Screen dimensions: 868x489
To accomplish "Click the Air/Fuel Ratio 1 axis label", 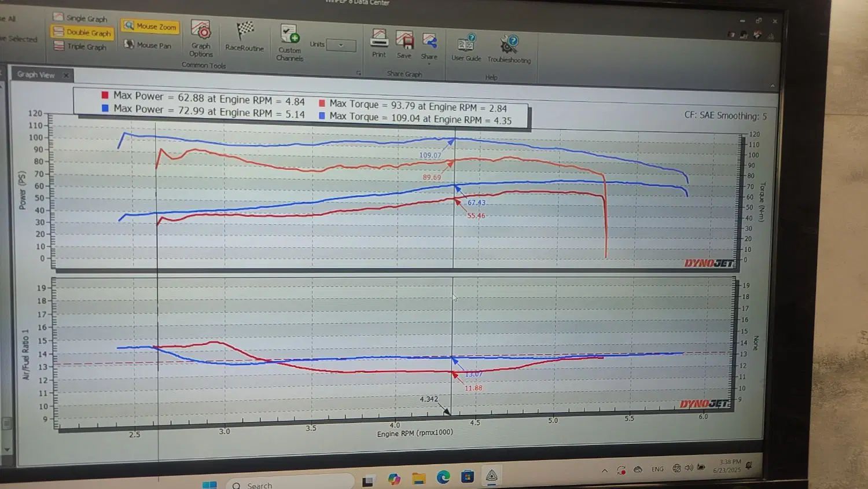I will pyautogui.click(x=25, y=354).
